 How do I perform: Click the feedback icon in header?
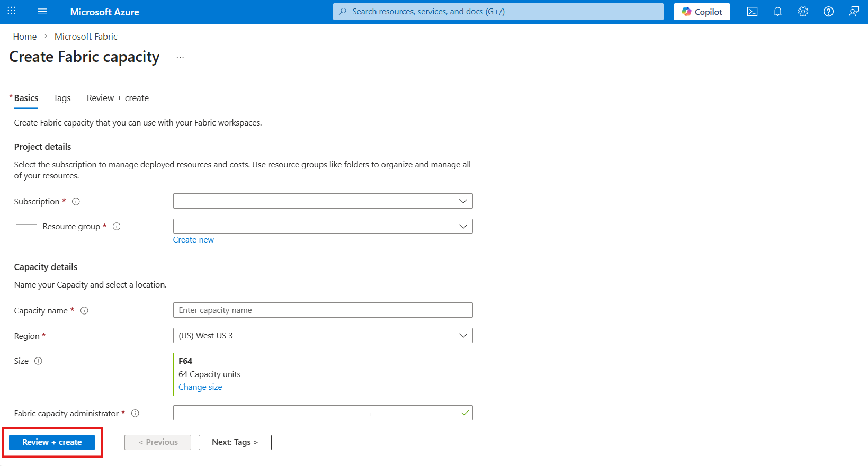(854, 12)
